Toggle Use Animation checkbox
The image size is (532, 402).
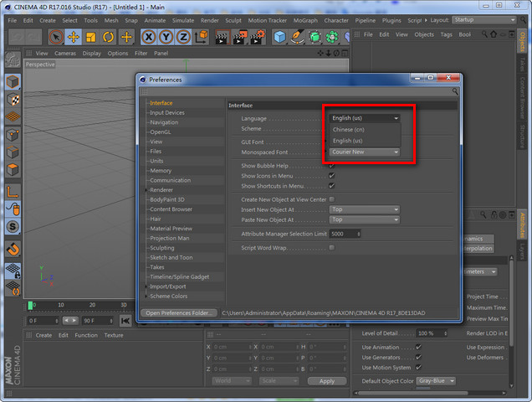click(418, 347)
